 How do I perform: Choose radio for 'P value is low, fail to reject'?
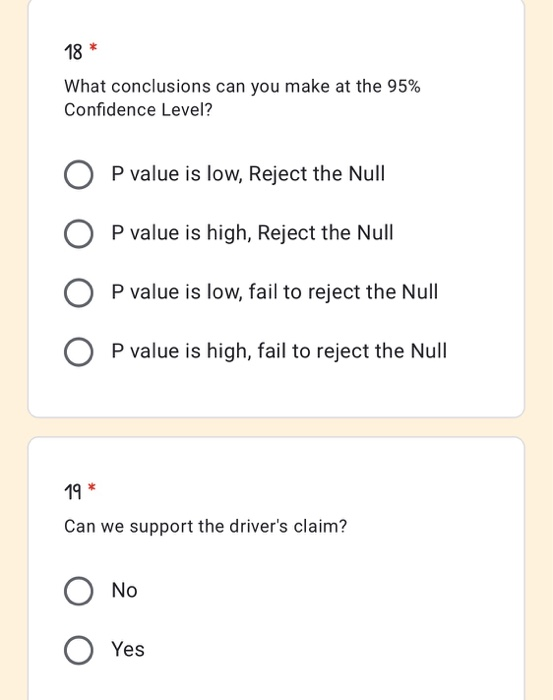pyautogui.click(x=79, y=292)
